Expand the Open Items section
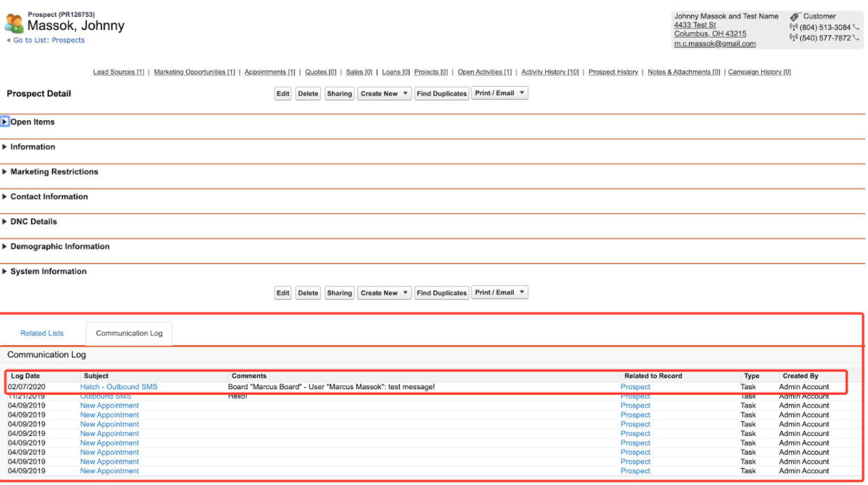This screenshot has width=868, height=485. point(6,122)
